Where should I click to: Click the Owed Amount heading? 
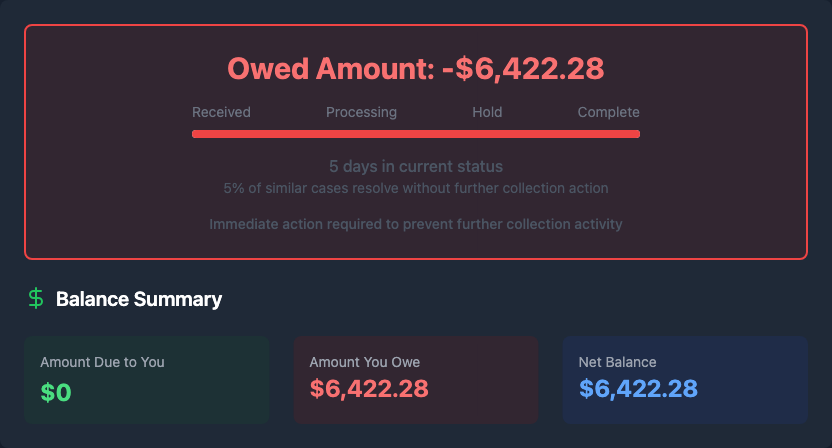pos(416,68)
